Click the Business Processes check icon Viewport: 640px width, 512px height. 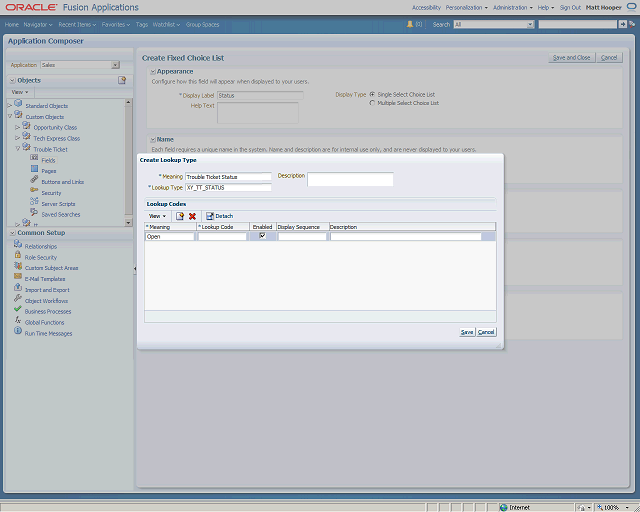point(18,309)
